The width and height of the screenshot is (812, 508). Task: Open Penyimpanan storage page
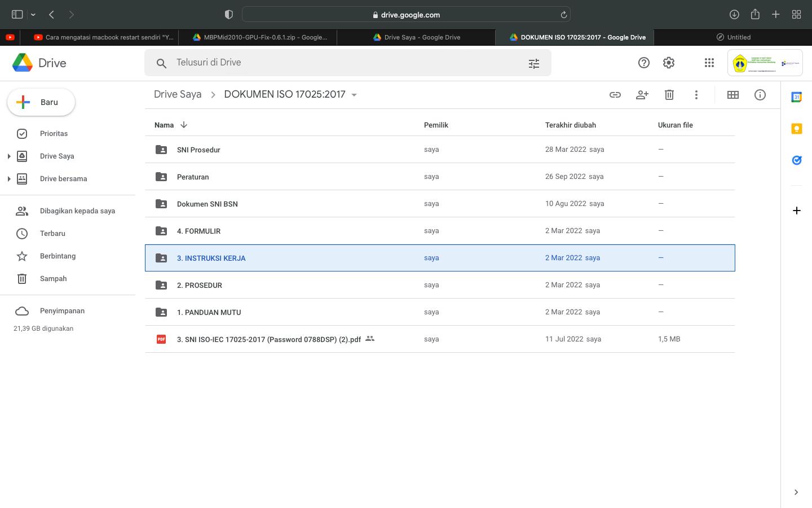pos(62,311)
